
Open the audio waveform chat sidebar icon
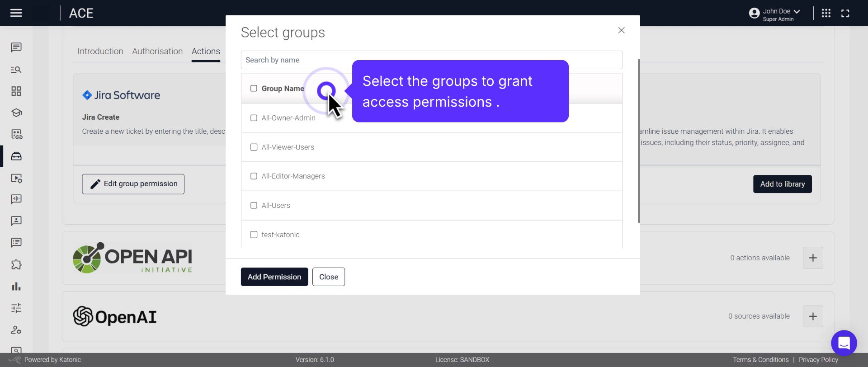(16, 199)
